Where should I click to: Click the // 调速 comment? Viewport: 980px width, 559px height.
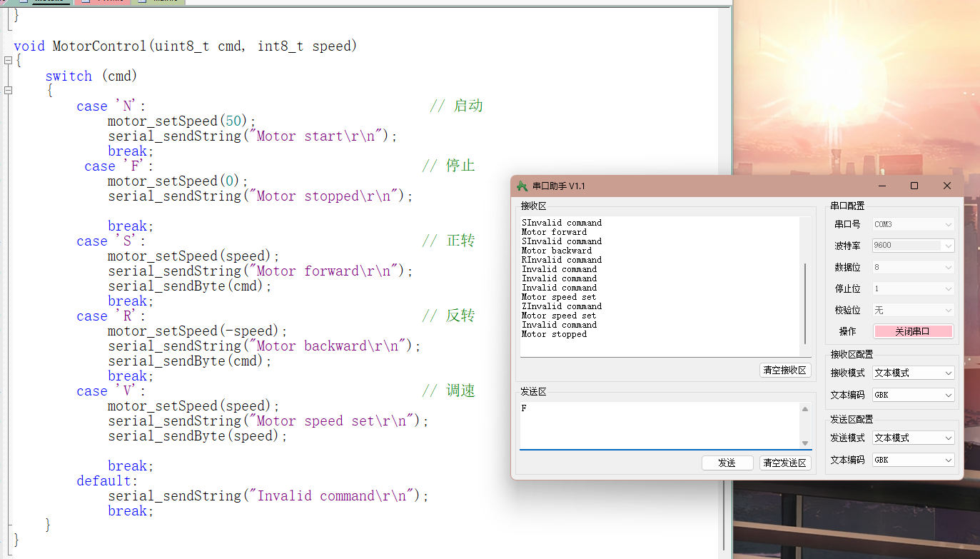pyautogui.click(x=449, y=391)
